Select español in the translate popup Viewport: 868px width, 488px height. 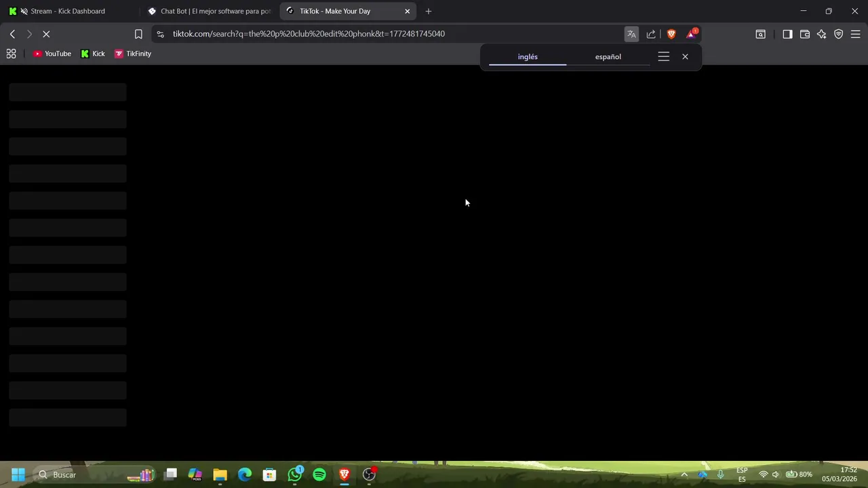point(608,57)
